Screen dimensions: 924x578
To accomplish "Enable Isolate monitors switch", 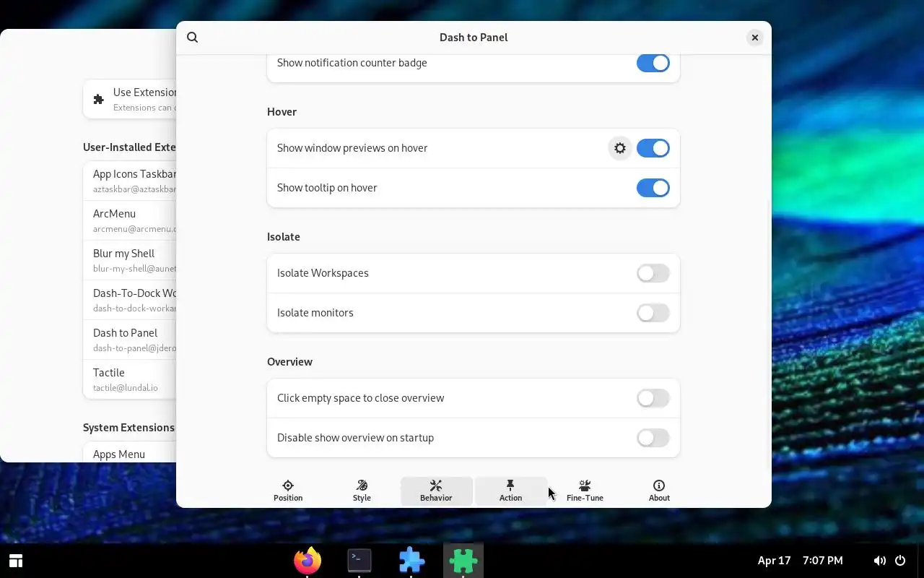I will 653,313.
